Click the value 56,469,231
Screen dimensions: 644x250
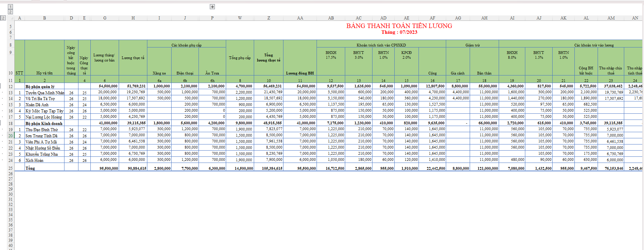272,86
